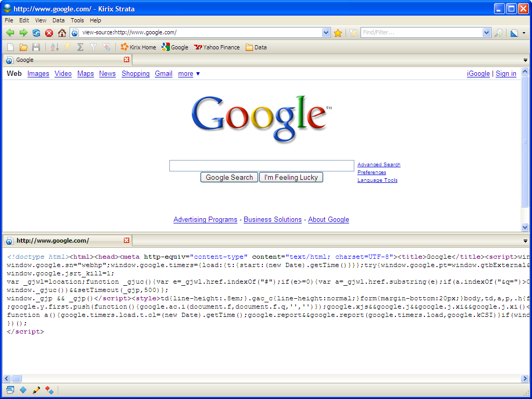Click the URL address field
This screenshot has height=399, width=532.
pyautogui.click(x=201, y=33)
